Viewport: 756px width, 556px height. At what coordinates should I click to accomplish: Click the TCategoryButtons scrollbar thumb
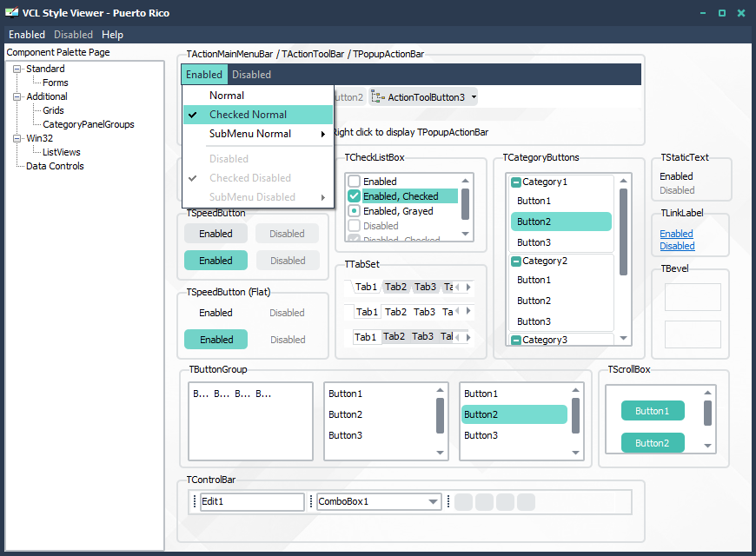tap(623, 232)
